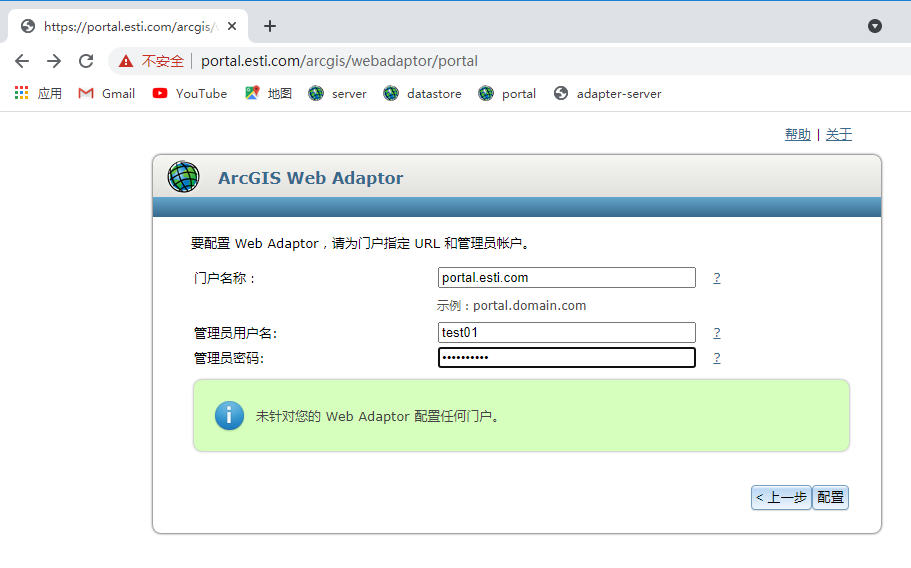
Task: Click the help question mark beside password
Action: 717,358
